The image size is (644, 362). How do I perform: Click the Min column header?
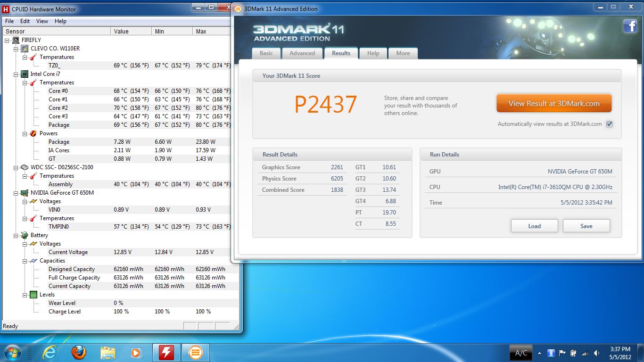click(173, 32)
